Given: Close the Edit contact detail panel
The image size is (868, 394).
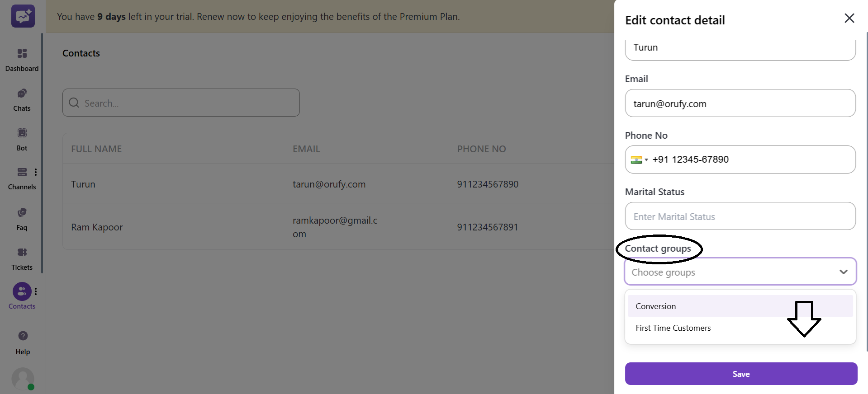Looking at the screenshot, I should [849, 18].
